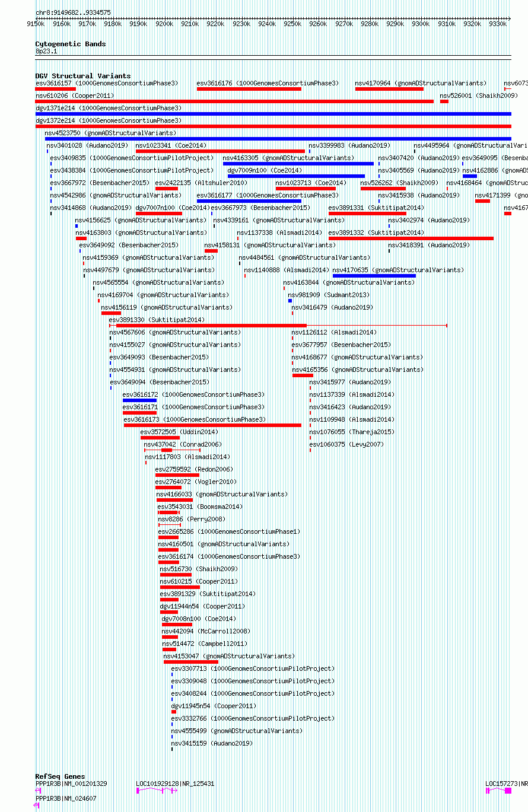Open nsv526262 Shaikh2009 variant label
528x812 pixels.
[399, 183]
